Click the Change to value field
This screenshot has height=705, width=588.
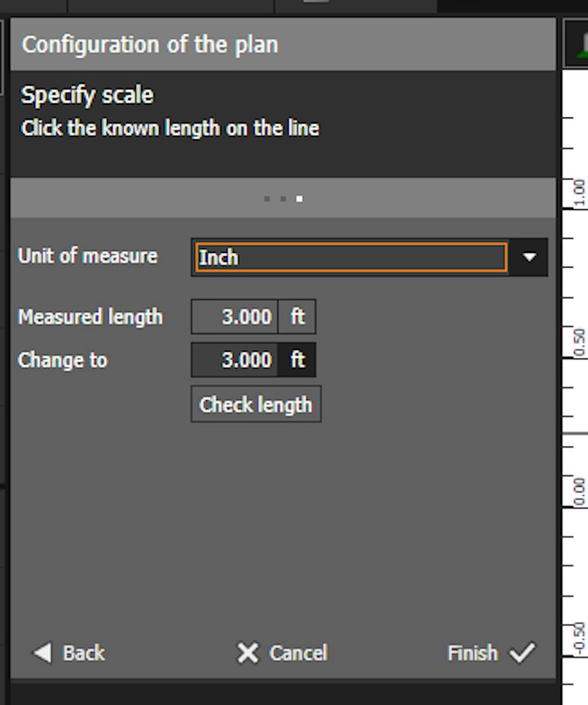coord(235,360)
